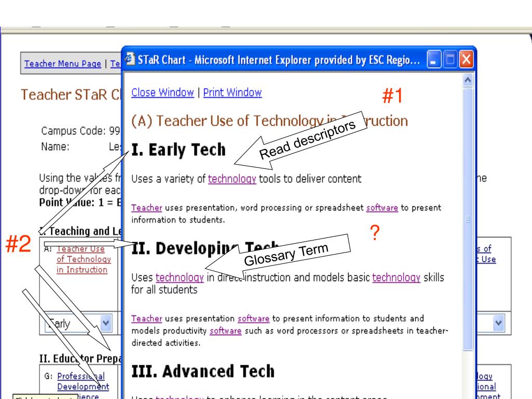Open Teacher Menu Page link in background page

pyautogui.click(x=63, y=63)
